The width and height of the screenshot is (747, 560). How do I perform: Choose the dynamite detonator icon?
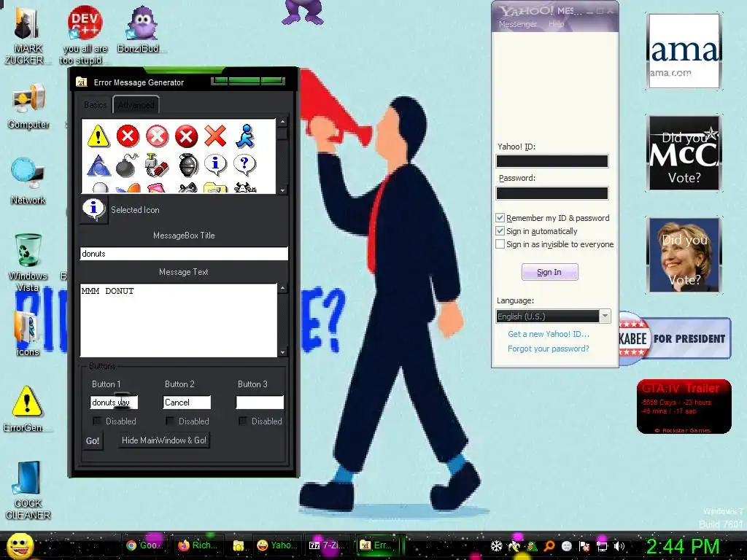pyautogui.click(x=157, y=166)
